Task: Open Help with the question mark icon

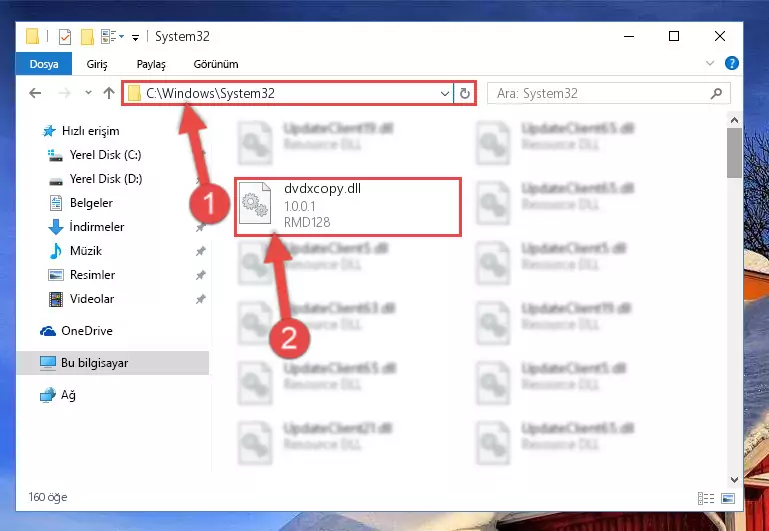Action: (731, 63)
